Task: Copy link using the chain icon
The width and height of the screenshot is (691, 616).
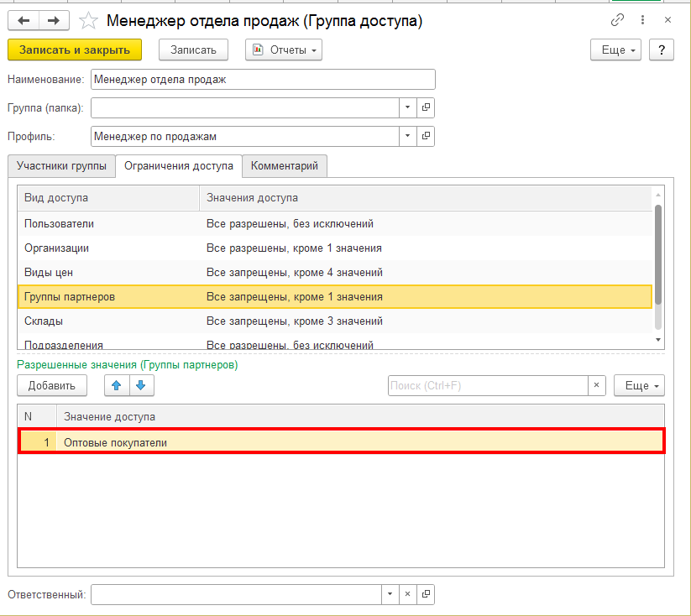Action: pyautogui.click(x=618, y=19)
